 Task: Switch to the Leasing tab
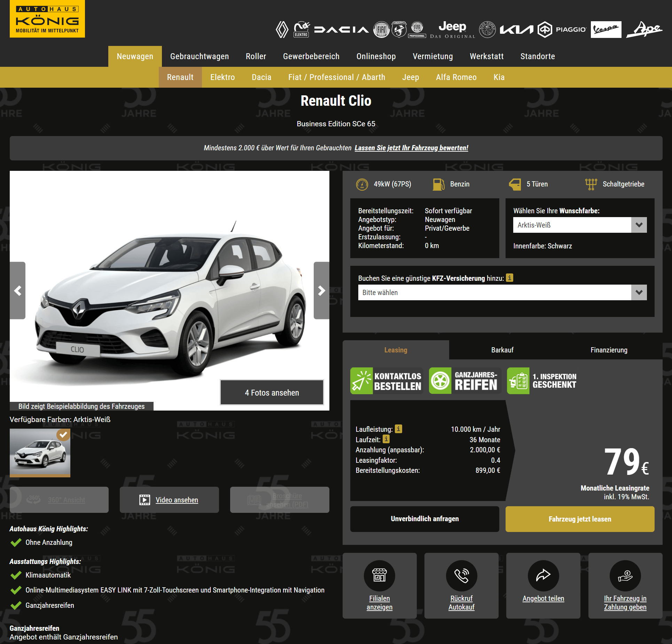point(396,350)
